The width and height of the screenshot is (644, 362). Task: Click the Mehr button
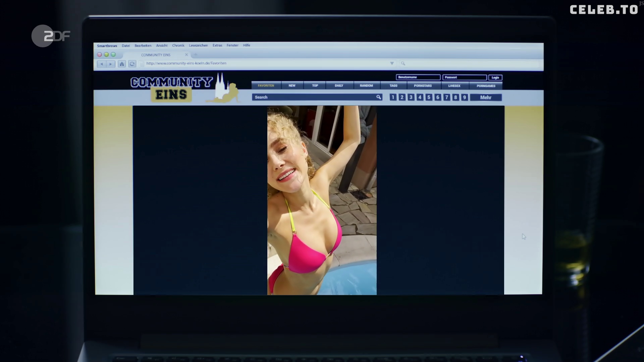tap(486, 97)
